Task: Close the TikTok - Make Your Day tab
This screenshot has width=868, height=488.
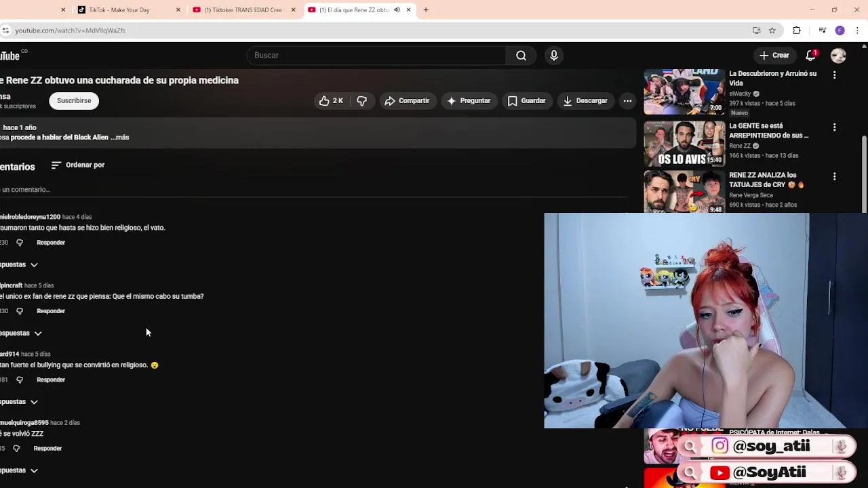Action: [178, 9]
